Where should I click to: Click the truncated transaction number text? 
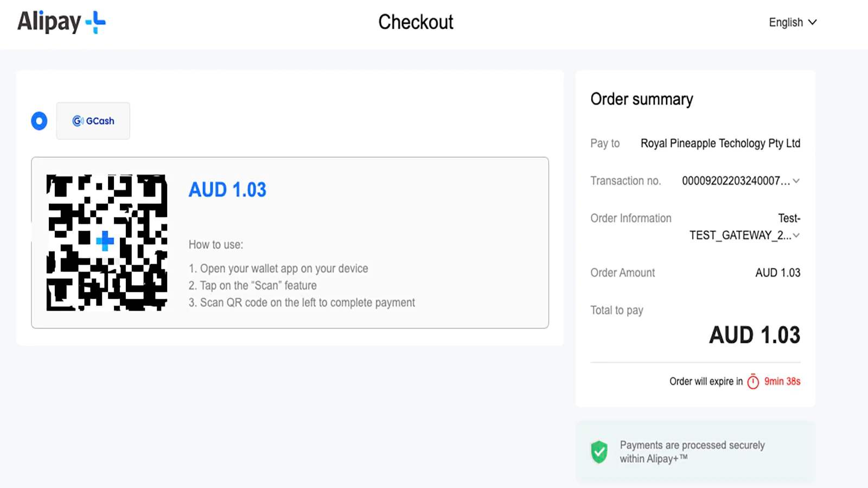(736, 181)
